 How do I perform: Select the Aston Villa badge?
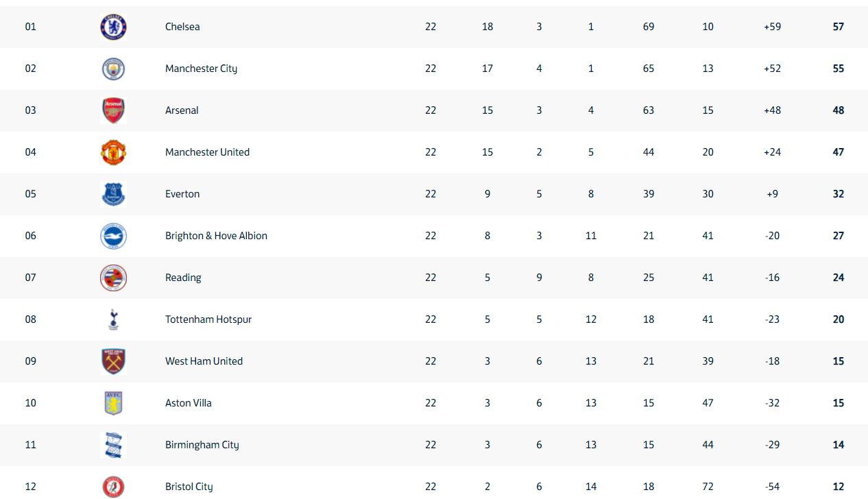(x=113, y=403)
